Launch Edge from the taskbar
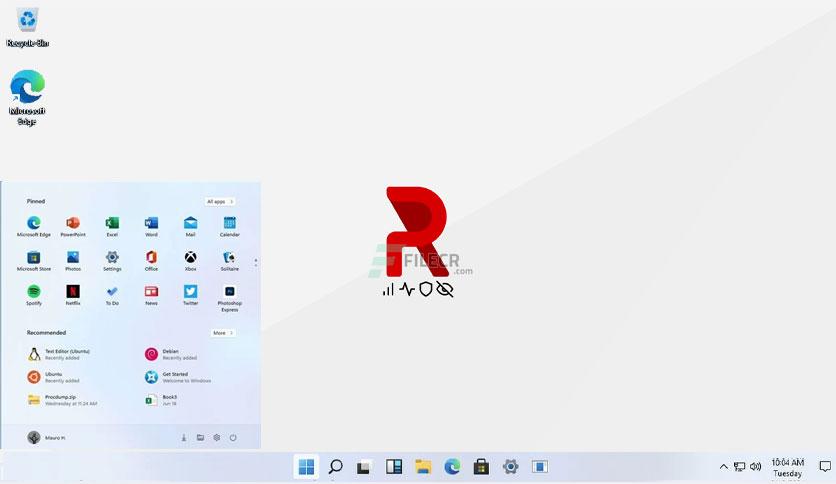Image resolution: width=836 pixels, height=484 pixels. click(452, 467)
